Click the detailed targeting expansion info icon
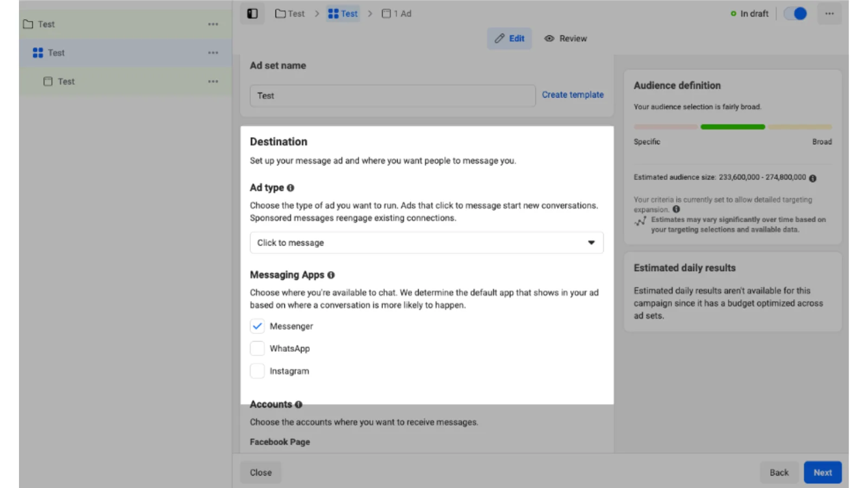 [x=676, y=209]
